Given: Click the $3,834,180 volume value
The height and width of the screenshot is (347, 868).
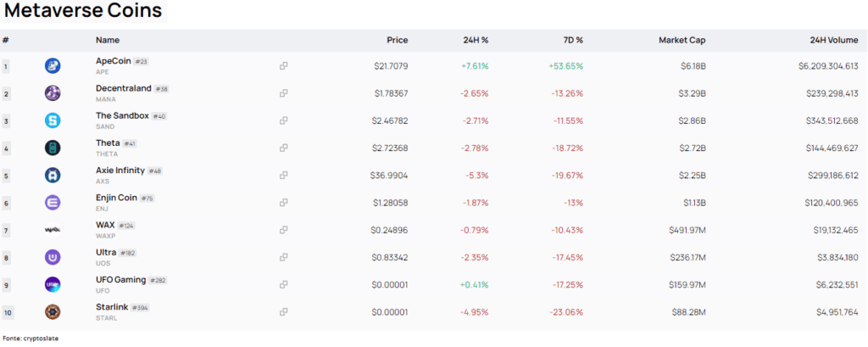Looking at the screenshot, I should click(x=838, y=257).
